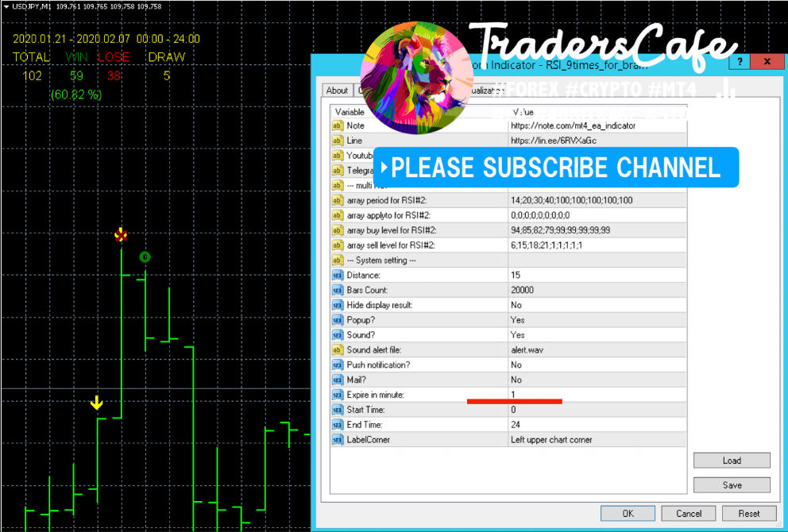The image size is (788, 532).
Task: Click the icon beside Hide display result
Action: tap(338, 306)
